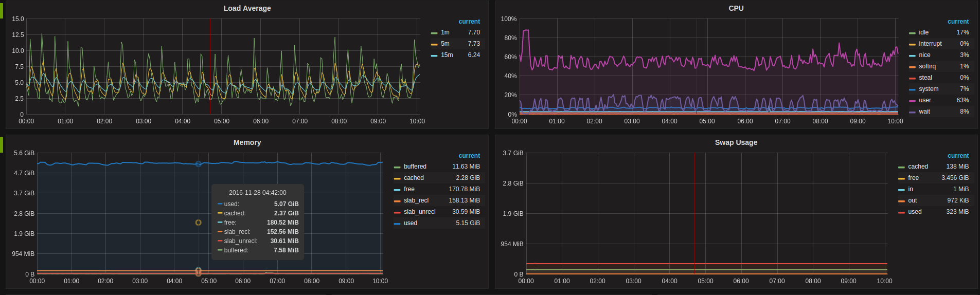The width and height of the screenshot is (980, 295).
Task: Open the Load Average panel title menu
Action: [x=247, y=8]
